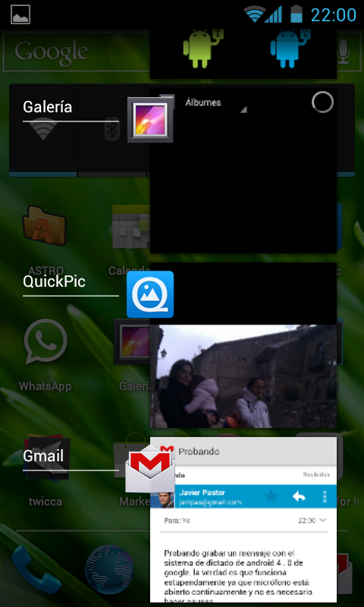This screenshot has height=607, width=364.
Task: Select the Gmail recent app label
Action: tap(43, 456)
